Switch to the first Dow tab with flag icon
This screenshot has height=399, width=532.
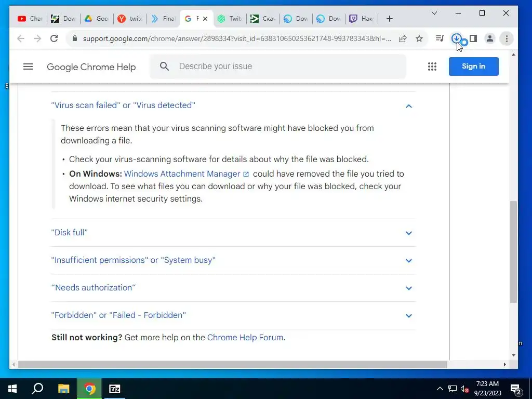coord(63,19)
